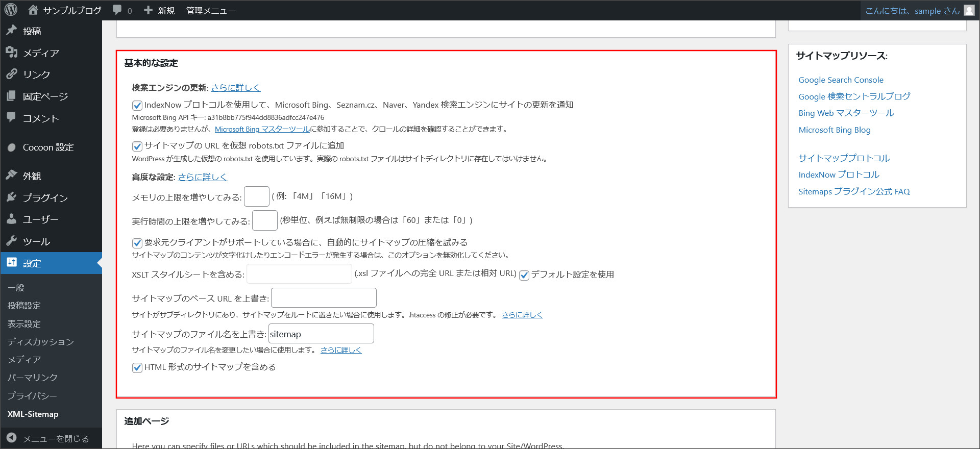
Task: Open 管理メニュー in the admin bar
Action: 210,10
